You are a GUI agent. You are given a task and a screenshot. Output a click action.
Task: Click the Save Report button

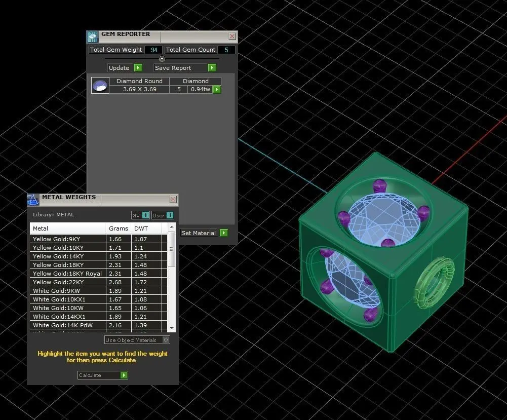click(x=185, y=67)
